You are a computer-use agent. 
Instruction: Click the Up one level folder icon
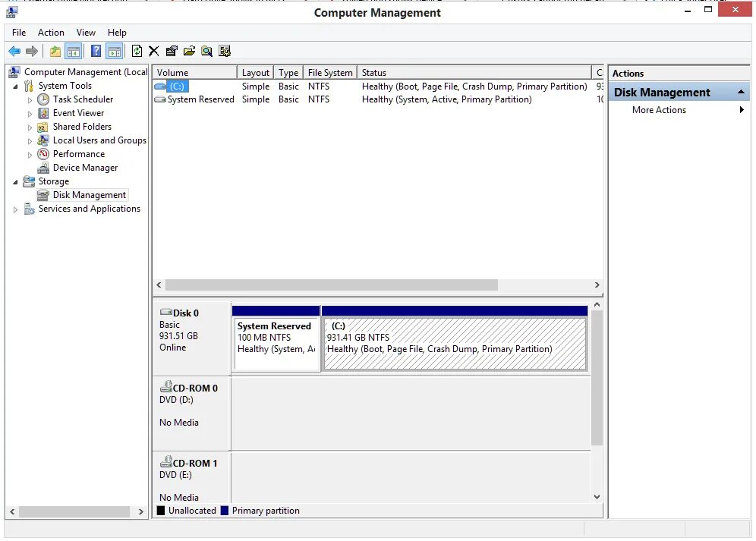point(55,51)
